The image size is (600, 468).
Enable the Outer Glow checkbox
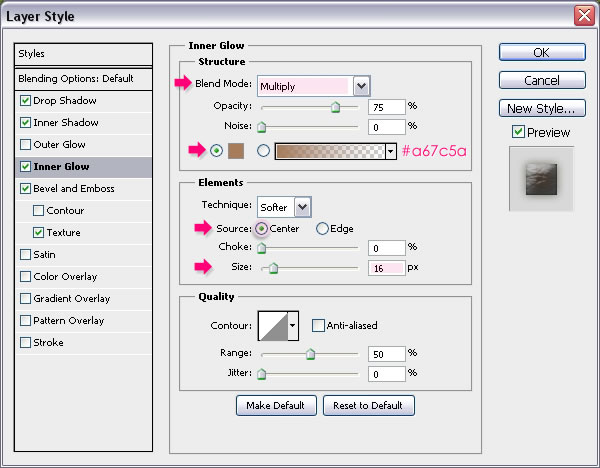tap(25, 145)
